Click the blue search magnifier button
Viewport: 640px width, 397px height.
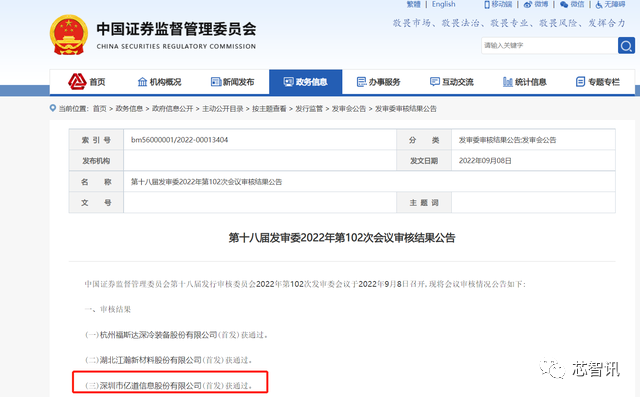[626, 45]
